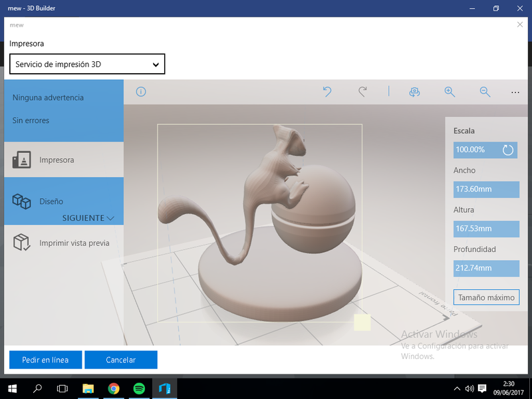Viewport: 532px width, 399px height.
Task: Click the Impresora printer icon in sidebar
Action: point(22,160)
